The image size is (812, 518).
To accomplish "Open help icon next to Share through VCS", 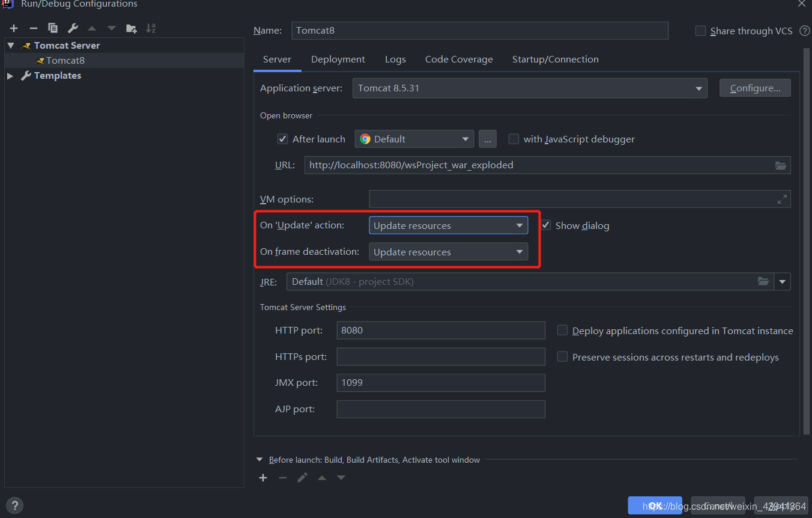I will tap(805, 31).
